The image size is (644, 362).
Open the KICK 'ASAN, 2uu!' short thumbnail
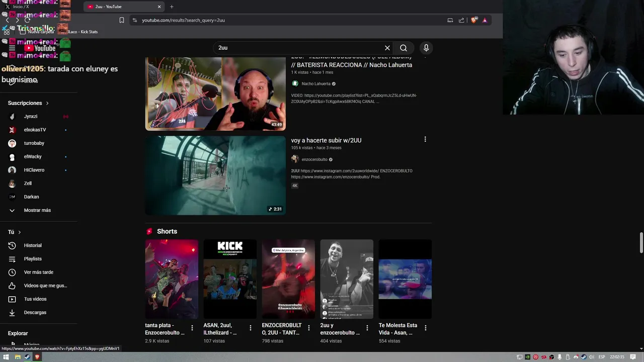230,279
